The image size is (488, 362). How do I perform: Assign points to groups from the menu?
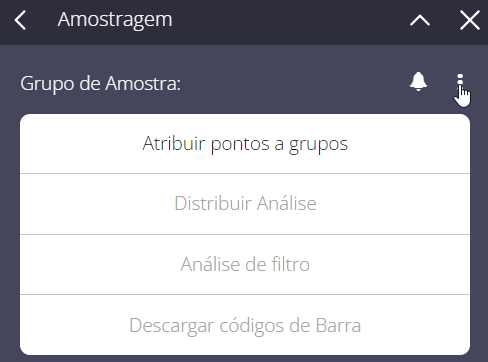[245, 144]
